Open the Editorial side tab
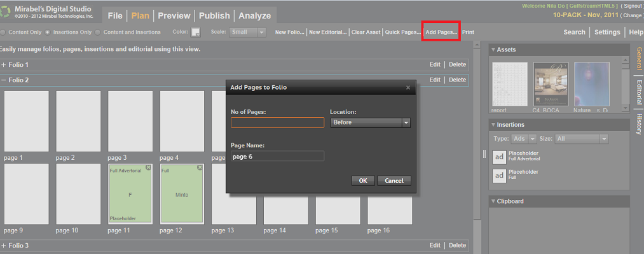This screenshot has height=254, width=644. click(x=639, y=92)
